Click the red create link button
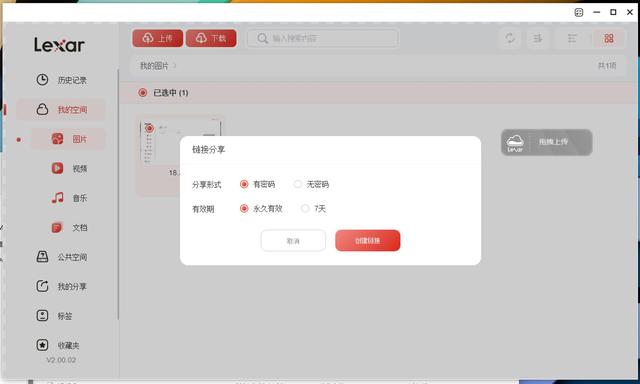640x384 pixels. tap(367, 241)
